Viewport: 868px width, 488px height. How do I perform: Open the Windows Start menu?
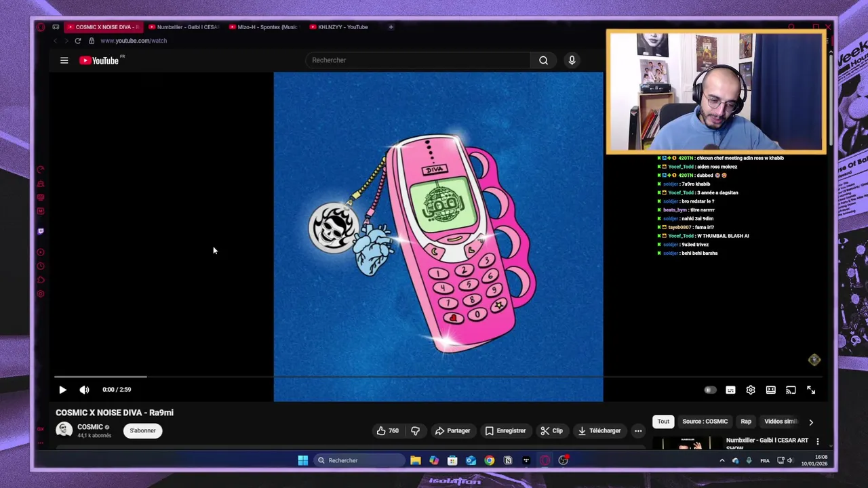pos(302,460)
